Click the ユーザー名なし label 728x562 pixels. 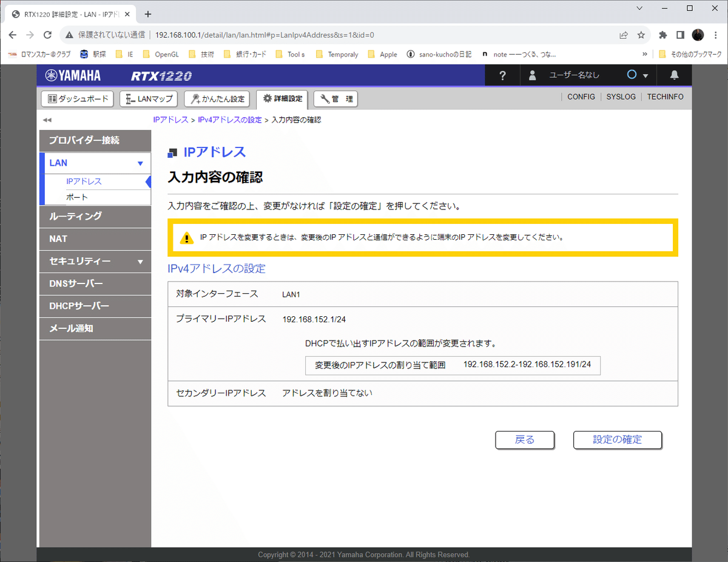coord(574,75)
